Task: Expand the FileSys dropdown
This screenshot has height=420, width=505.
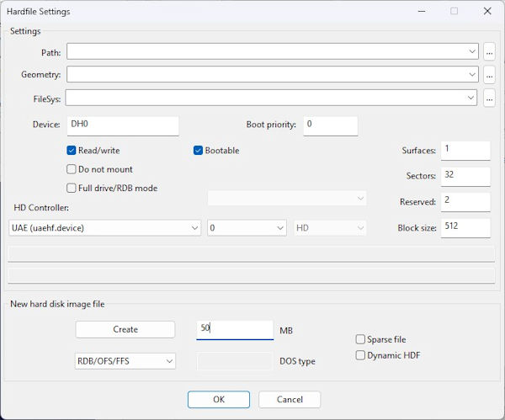Action: pos(472,98)
